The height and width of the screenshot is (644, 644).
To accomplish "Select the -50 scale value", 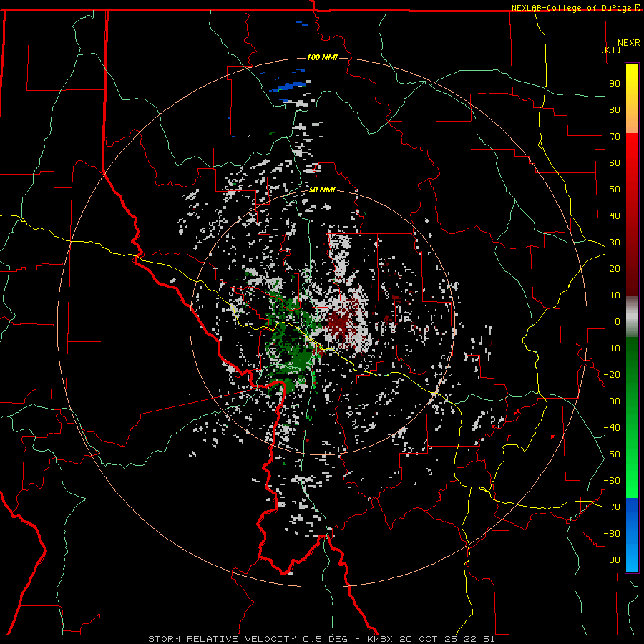I will pyautogui.click(x=612, y=454).
